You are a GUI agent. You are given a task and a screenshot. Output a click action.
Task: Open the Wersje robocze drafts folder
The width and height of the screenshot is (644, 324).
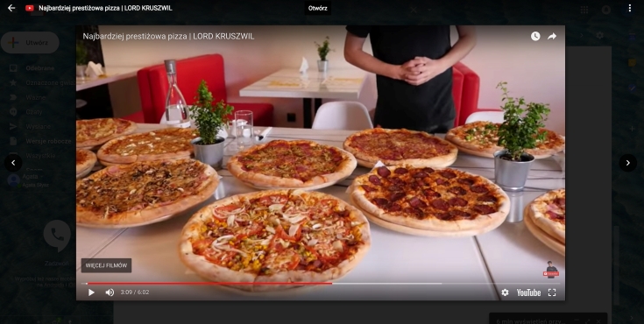48,141
